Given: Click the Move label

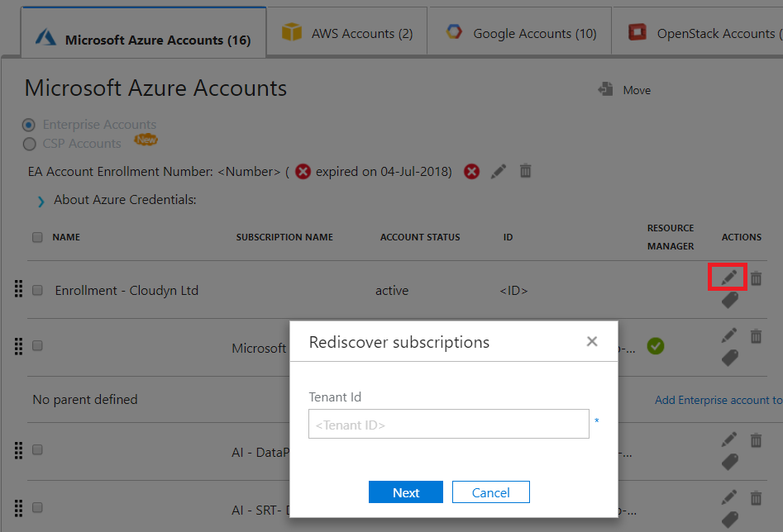Looking at the screenshot, I should pos(637,90).
